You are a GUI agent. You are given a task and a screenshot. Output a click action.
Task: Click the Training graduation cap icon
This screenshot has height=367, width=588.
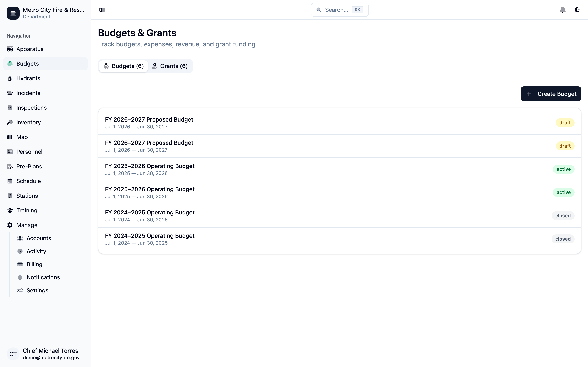point(10,210)
